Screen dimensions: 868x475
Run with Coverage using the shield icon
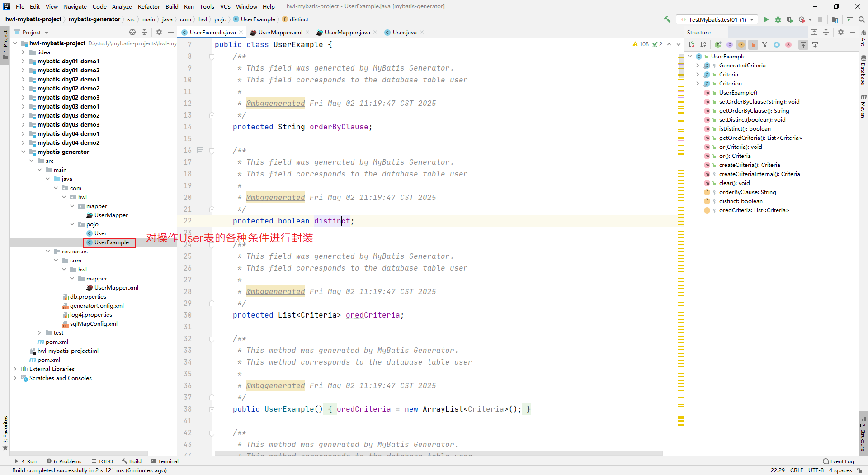[x=790, y=19]
